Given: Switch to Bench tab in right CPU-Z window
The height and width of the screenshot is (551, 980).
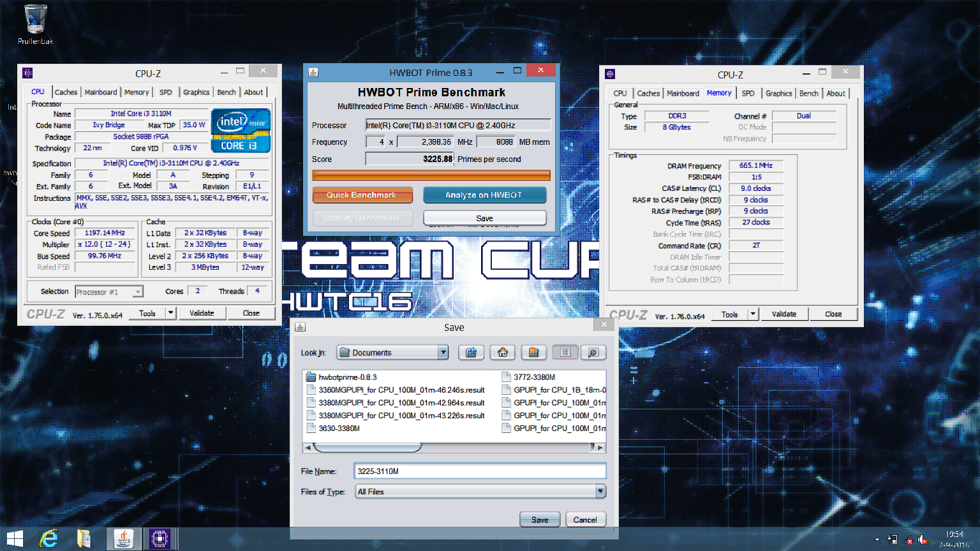Looking at the screenshot, I should coord(809,93).
